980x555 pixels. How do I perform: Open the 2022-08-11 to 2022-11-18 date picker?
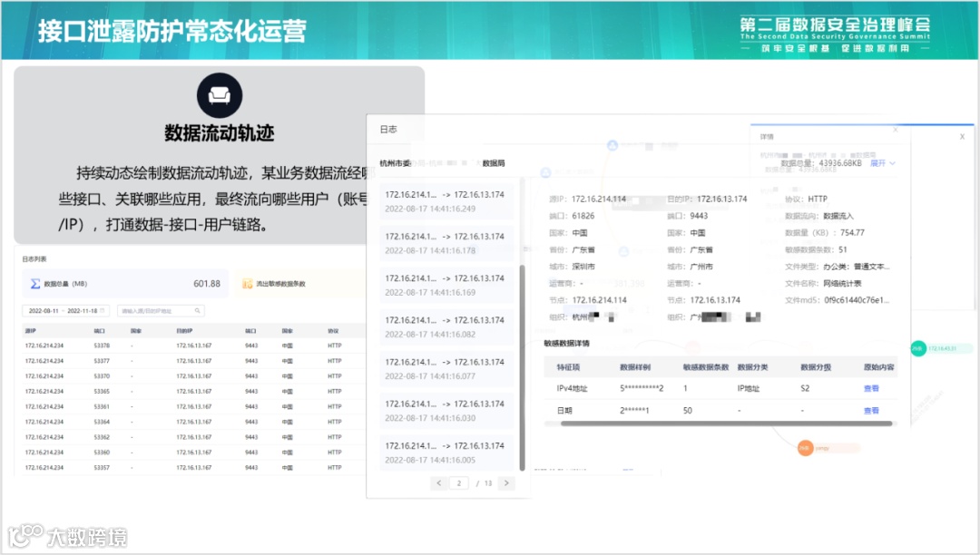(65, 311)
